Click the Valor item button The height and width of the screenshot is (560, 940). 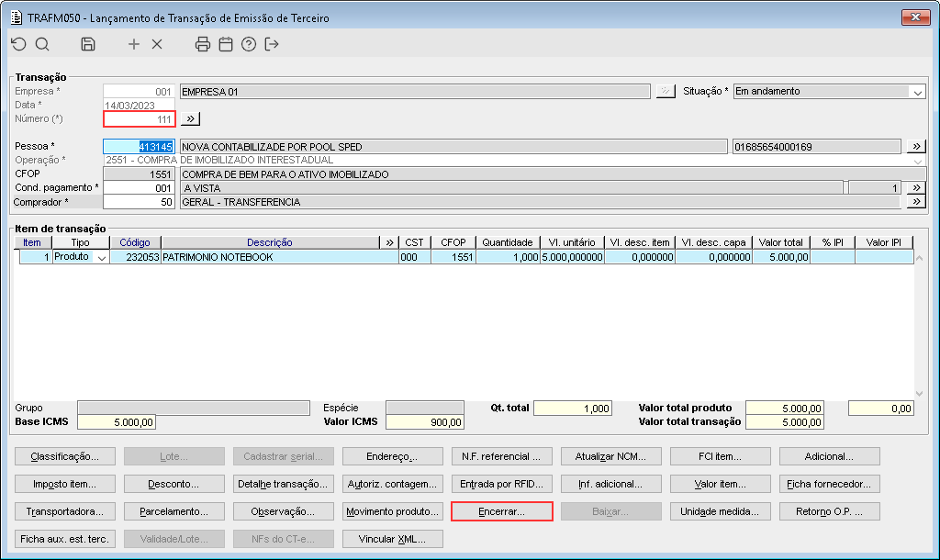click(720, 484)
